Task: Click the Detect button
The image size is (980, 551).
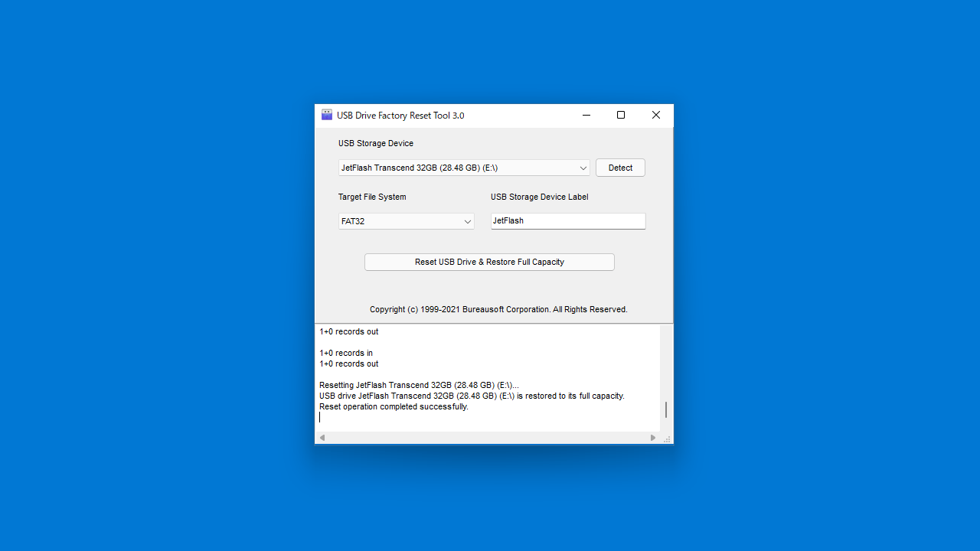Action: [620, 168]
